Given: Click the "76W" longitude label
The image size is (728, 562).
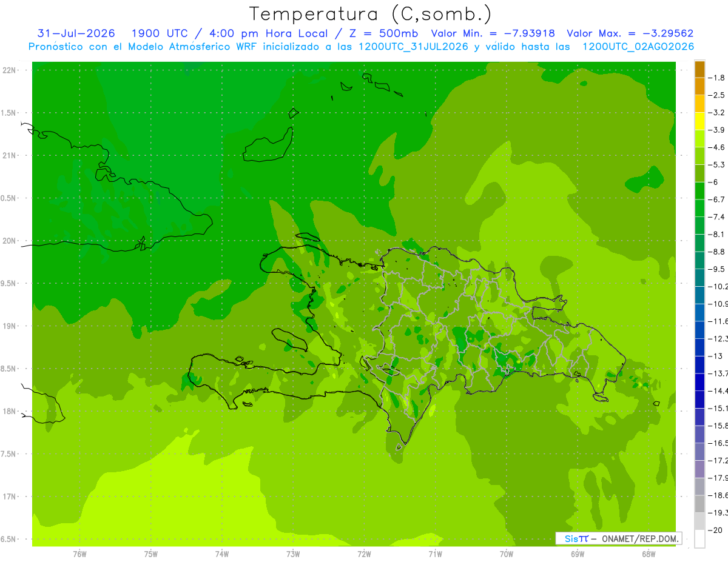Looking at the screenshot, I should (x=79, y=554).
